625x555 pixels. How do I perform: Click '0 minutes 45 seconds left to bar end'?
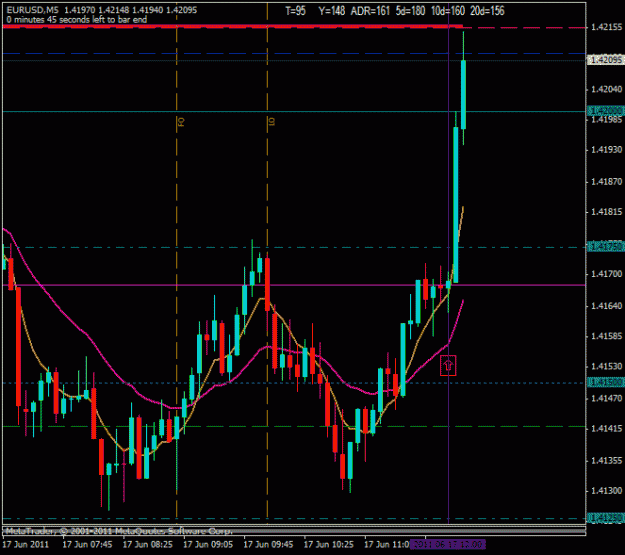click(77, 20)
